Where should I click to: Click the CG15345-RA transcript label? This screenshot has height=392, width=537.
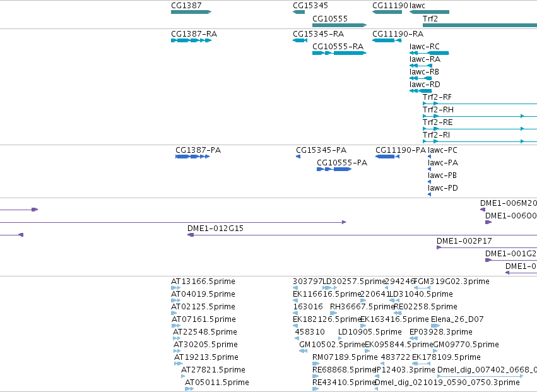click(x=318, y=34)
